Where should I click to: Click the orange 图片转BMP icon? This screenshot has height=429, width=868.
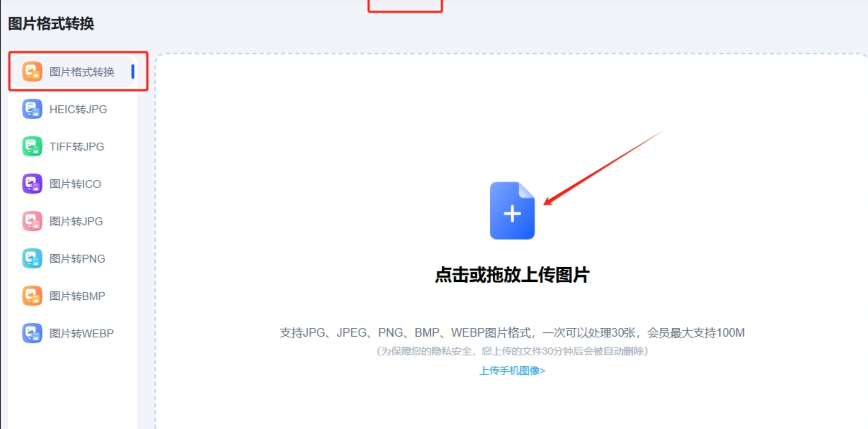[x=32, y=296]
